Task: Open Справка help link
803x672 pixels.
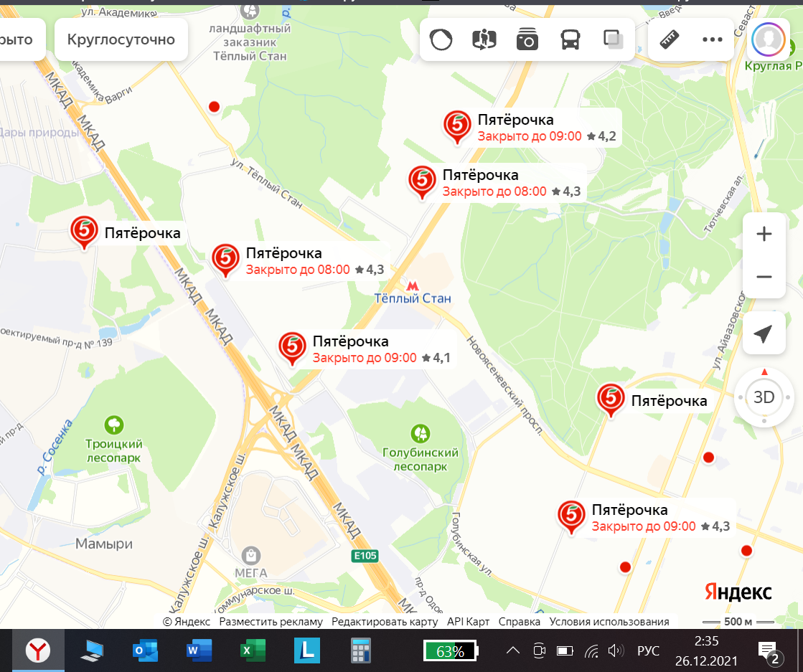Action: click(x=520, y=622)
